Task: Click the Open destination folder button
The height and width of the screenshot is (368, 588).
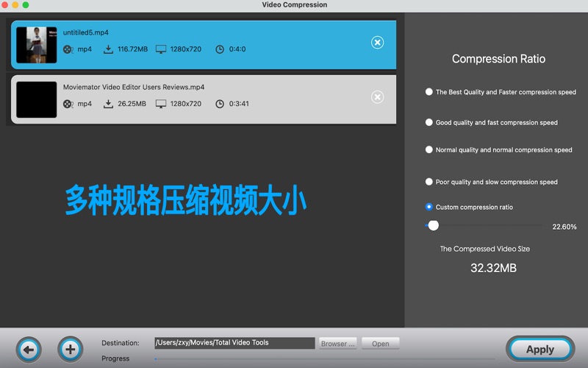Action: [380, 343]
